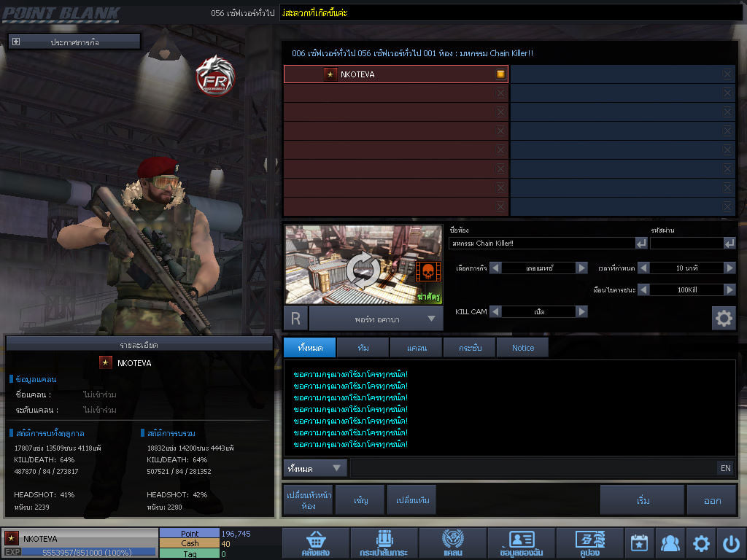Viewport: 747px width, 560px height.
Task: Switch to the ทีม chat tab
Action: pyautogui.click(x=363, y=348)
